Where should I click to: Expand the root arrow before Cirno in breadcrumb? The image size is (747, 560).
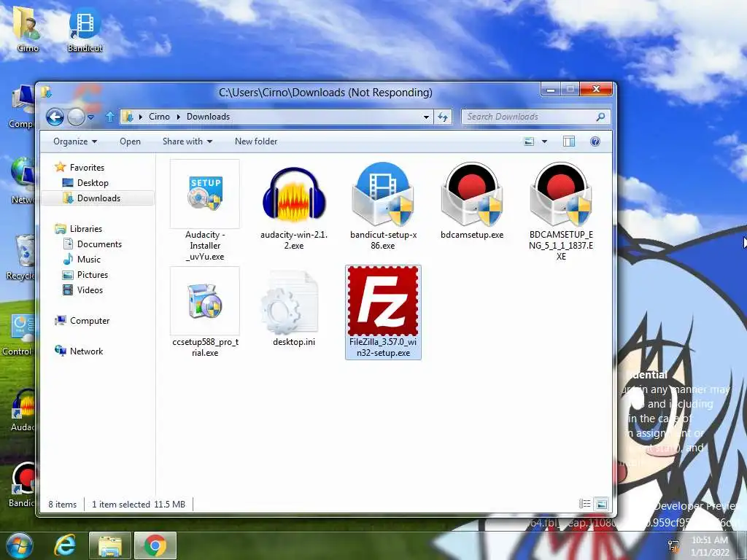tap(141, 117)
